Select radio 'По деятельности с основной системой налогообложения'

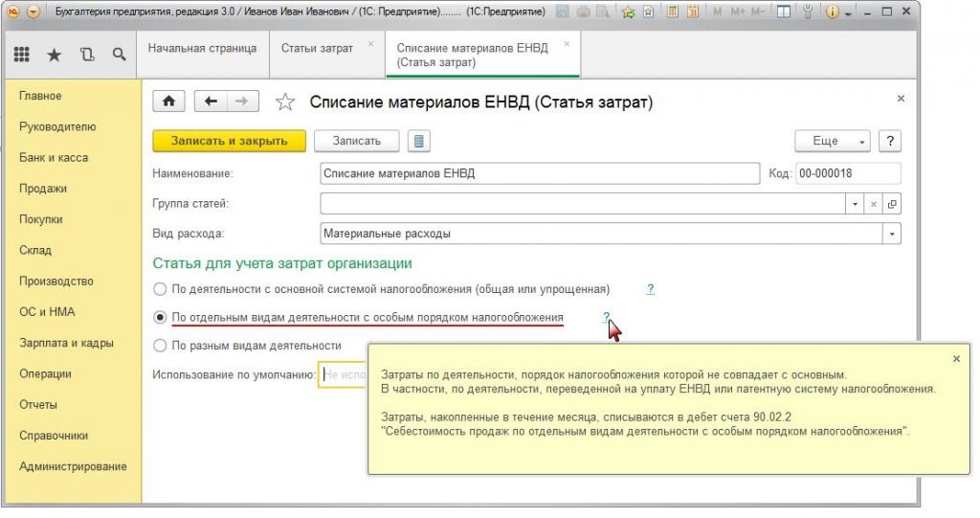point(160,289)
